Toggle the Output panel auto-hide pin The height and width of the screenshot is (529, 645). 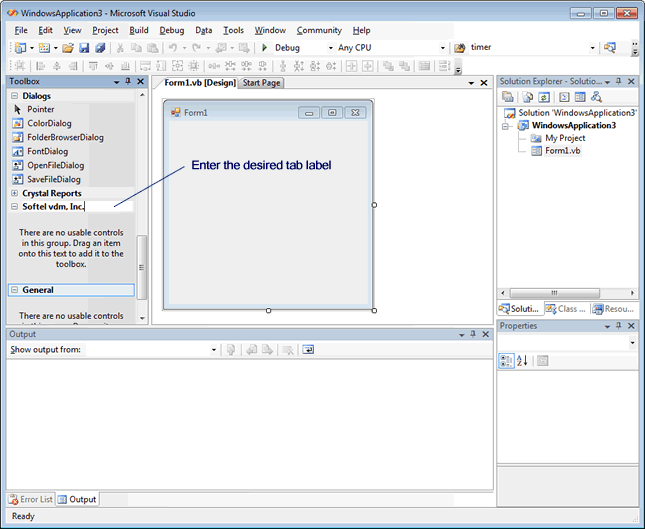472,334
